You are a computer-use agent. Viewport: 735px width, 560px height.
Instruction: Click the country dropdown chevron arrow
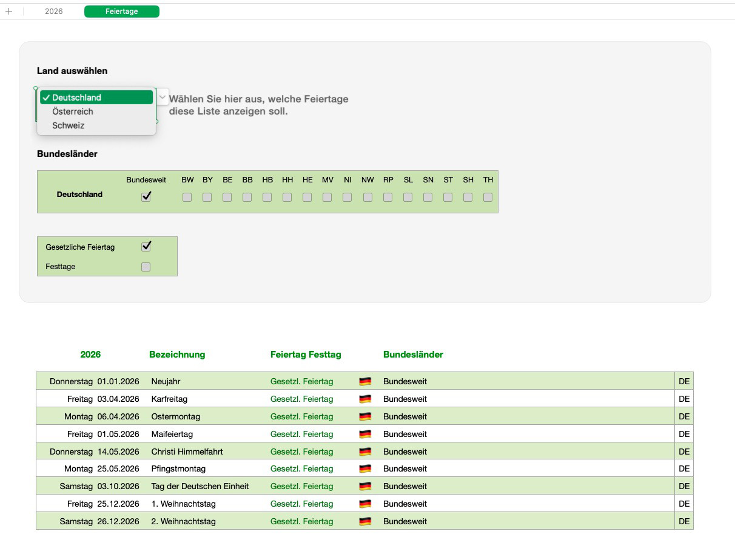(163, 97)
